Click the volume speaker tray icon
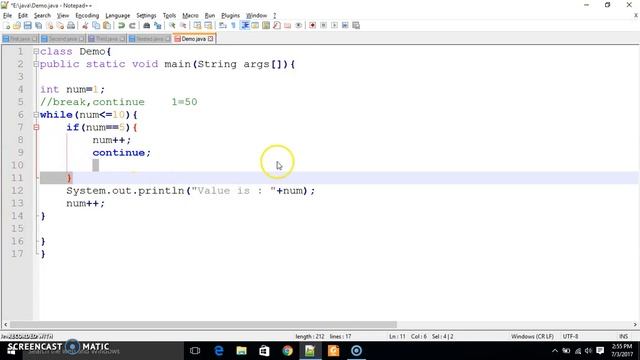This screenshot has width=640, height=360. pyautogui.click(x=588, y=351)
